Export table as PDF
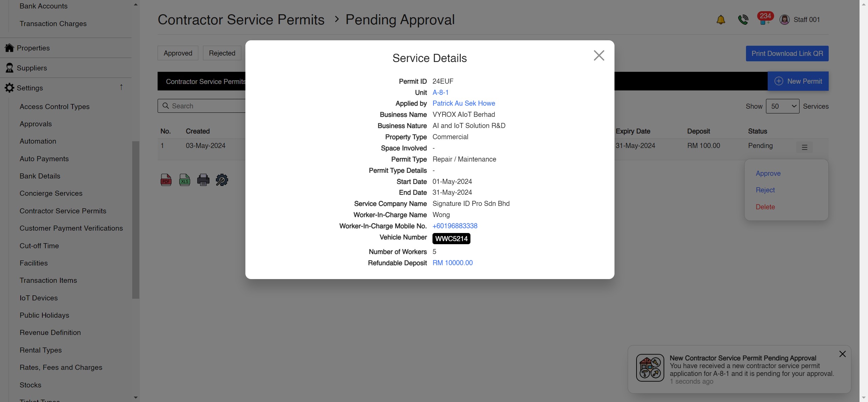 pos(166,179)
